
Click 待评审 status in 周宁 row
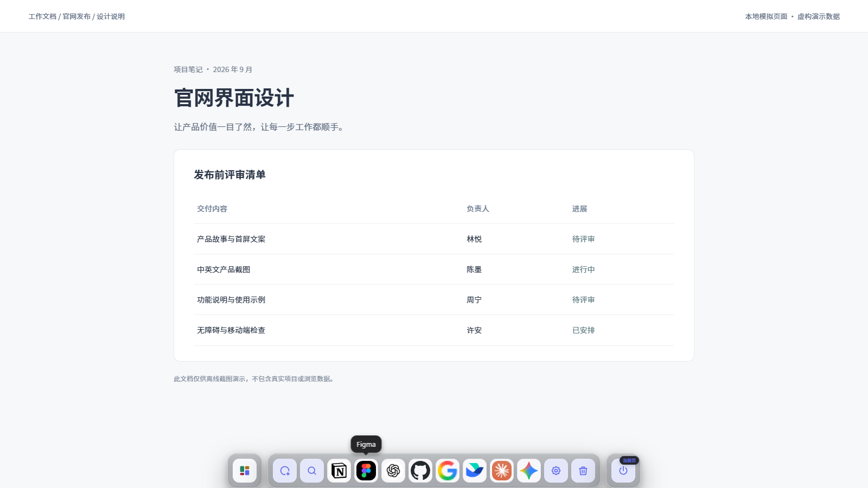point(583,300)
